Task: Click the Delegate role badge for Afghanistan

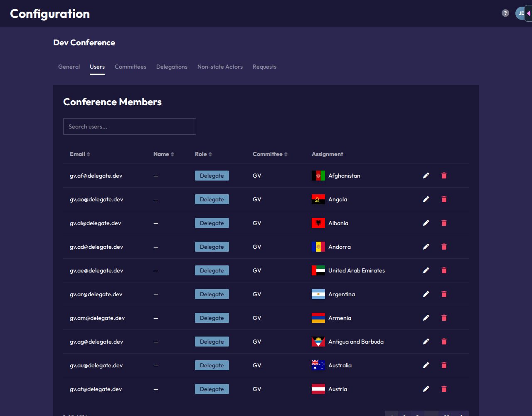Action: point(212,176)
